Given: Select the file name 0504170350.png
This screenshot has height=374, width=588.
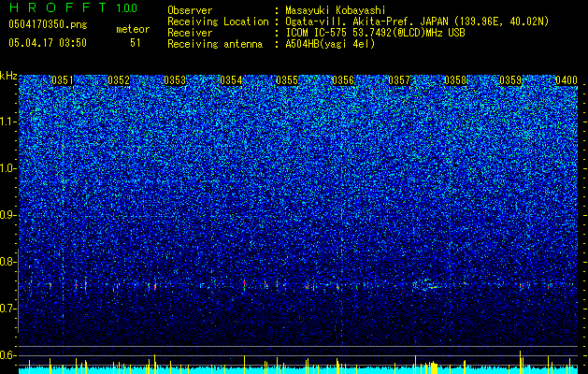Looking at the screenshot, I should (x=48, y=24).
